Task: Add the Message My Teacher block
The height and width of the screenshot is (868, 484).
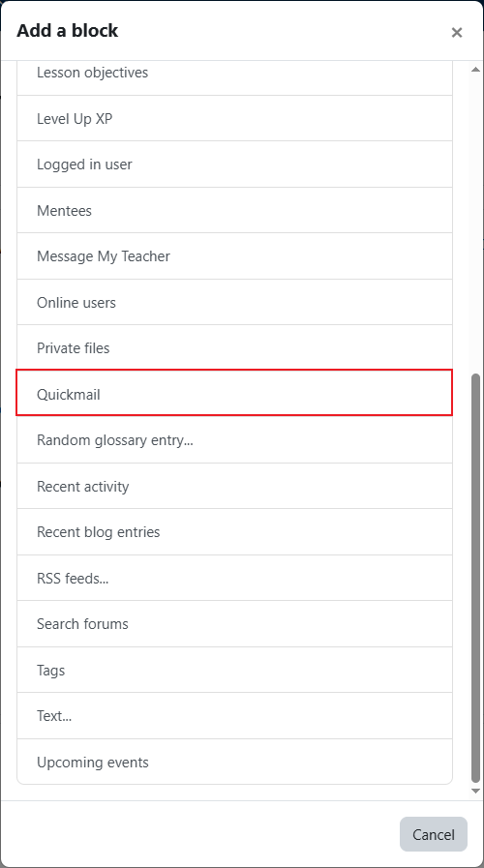Action: coord(235,256)
